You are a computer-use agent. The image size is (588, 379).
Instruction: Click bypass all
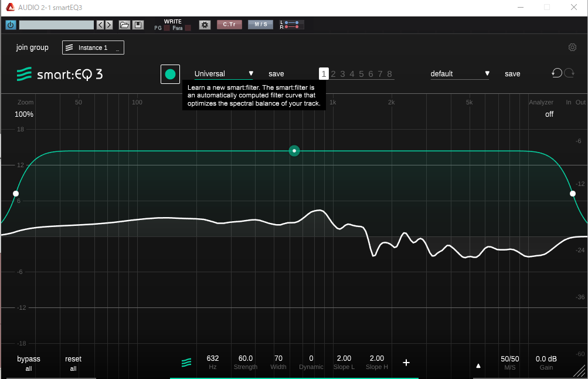click(29, 363)
